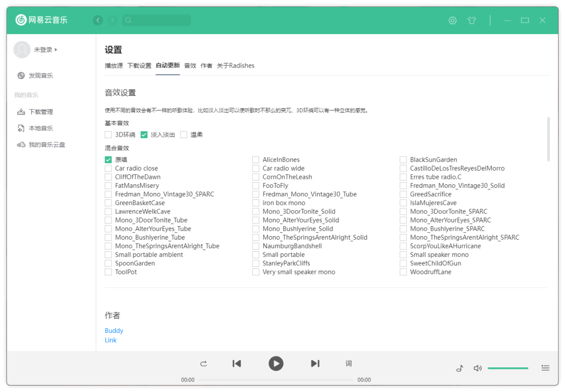The height and width of the screenshot is (392, 565).
Task: Uncheck the 原唱 checkbox
Action: pos(108,160)
